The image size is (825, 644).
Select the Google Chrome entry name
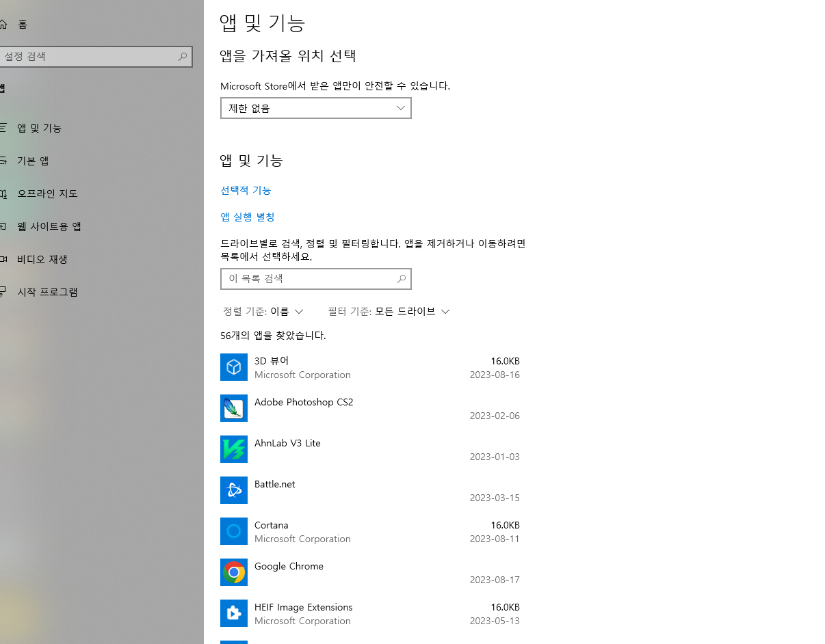point(289,566)
